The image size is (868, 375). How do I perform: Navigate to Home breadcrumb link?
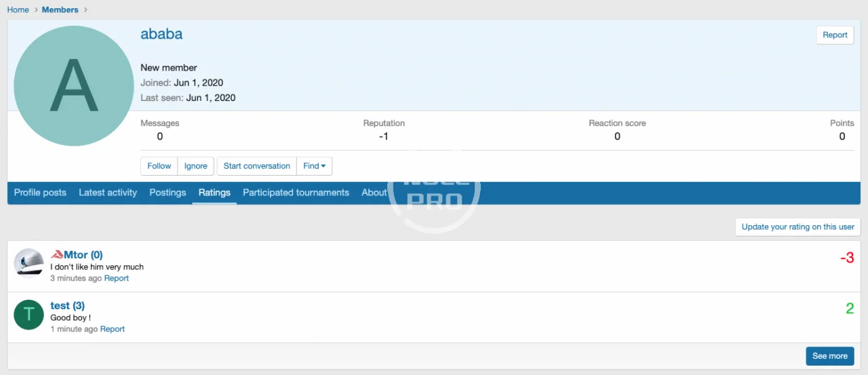(x=18, y=9)
